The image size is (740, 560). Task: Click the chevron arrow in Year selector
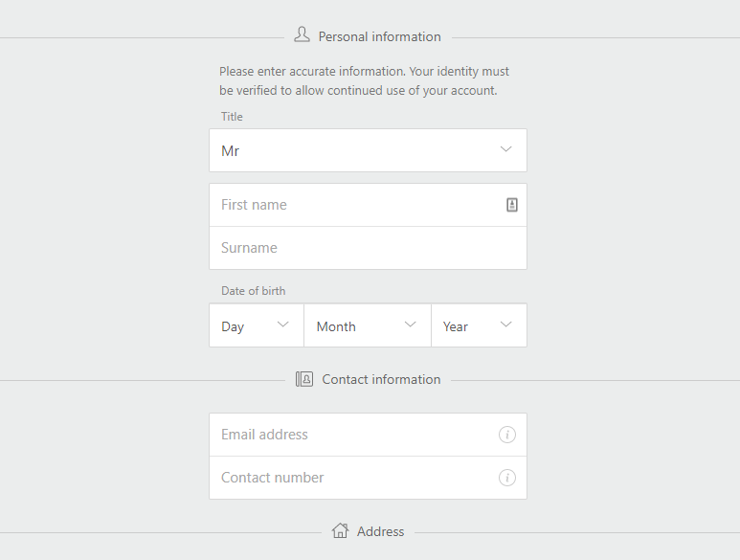(x=505, y=325)
